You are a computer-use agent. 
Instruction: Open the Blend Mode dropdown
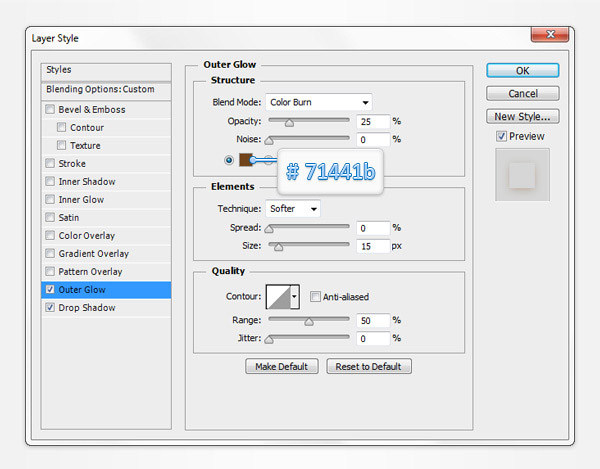click(x=319, y=102)
